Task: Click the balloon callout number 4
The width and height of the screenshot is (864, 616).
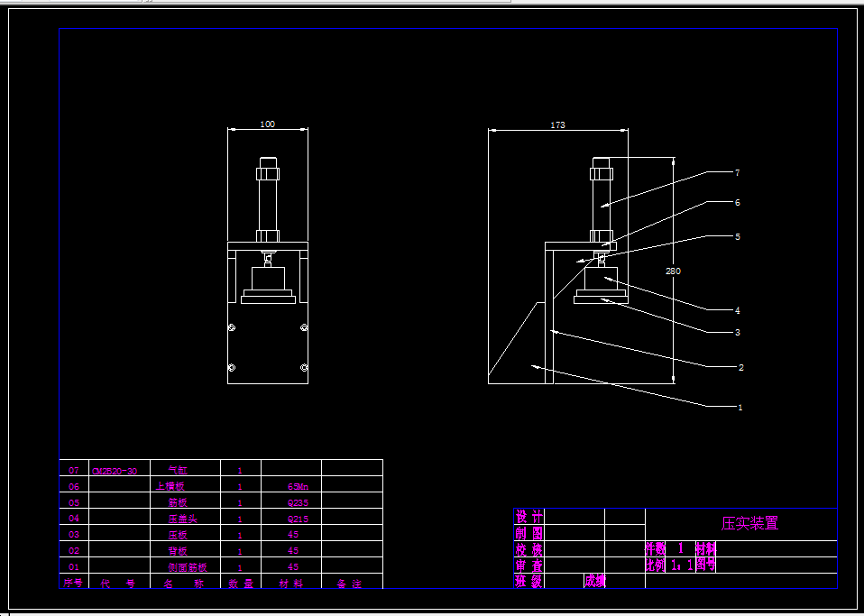Action: (x=737, y=310)
